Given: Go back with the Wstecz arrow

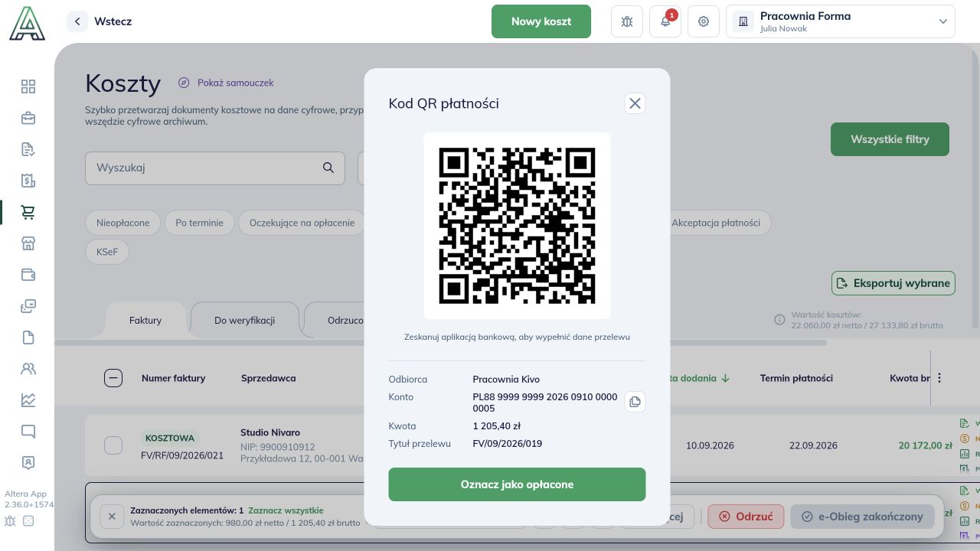Looking at the screenshot, I should [x=77, y=21].
